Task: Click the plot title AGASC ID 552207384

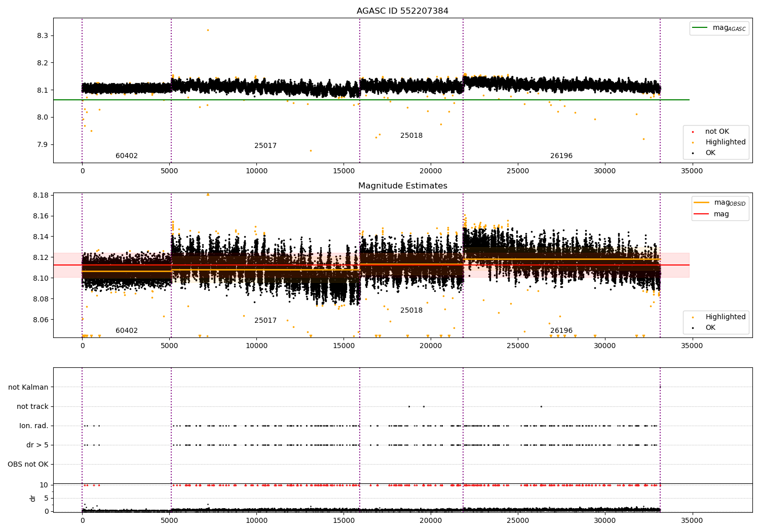Action: click(402, 11)
